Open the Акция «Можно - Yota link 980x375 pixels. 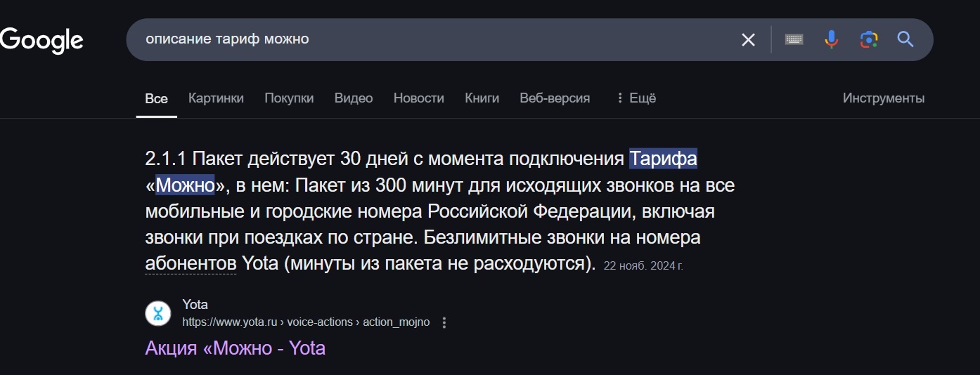point(235,348)
